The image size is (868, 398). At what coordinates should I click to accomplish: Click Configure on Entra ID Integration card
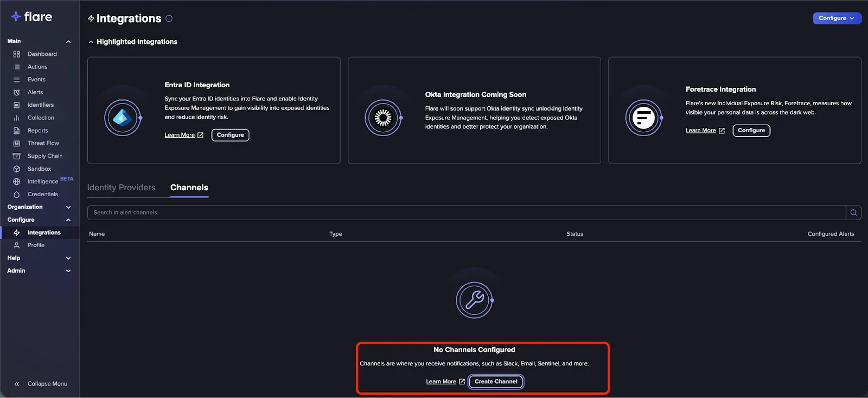231,135
